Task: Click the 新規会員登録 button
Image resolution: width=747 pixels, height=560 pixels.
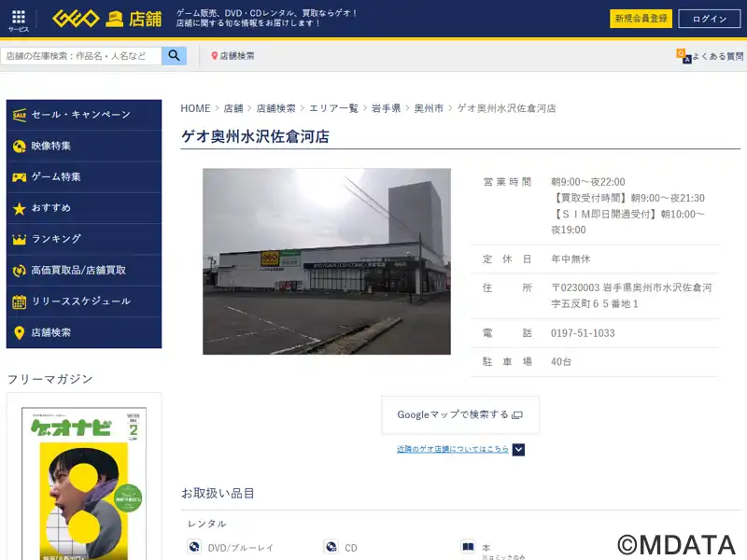Action: pos(641,19)
